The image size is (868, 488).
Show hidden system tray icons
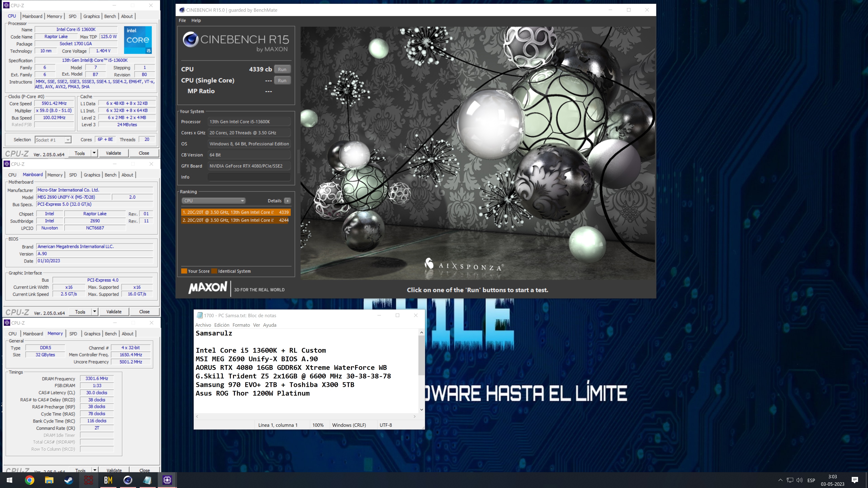(780, 480)
